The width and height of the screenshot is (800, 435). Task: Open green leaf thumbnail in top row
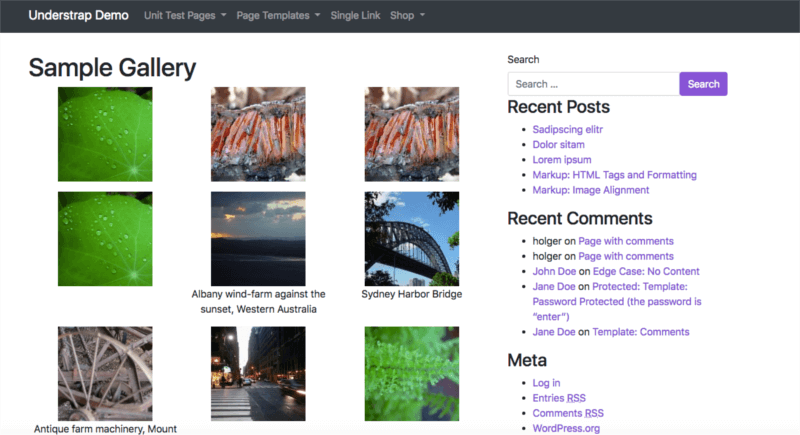point(105,134)
